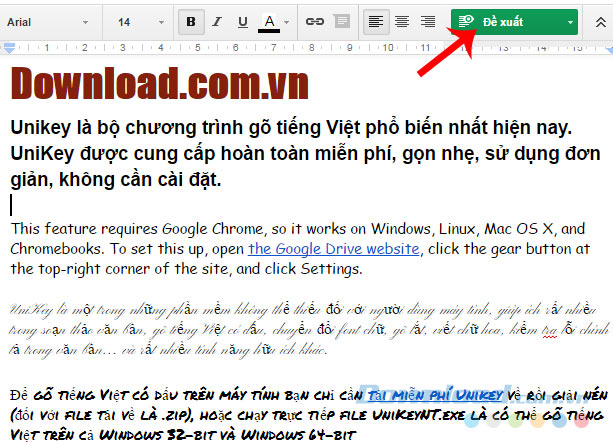Click the Download.com.vn heading text

click(x=160, y=83)
